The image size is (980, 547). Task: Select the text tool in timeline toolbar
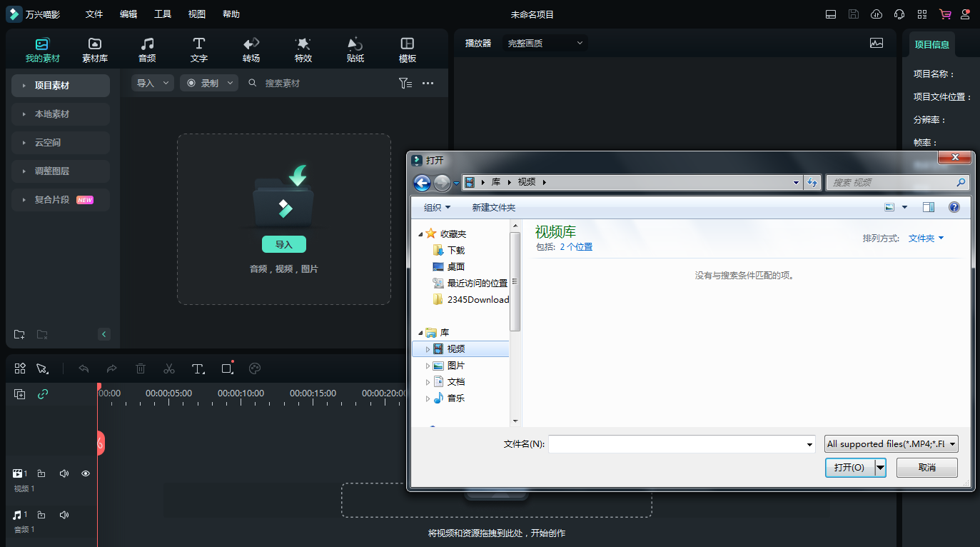tap(198, 368)
